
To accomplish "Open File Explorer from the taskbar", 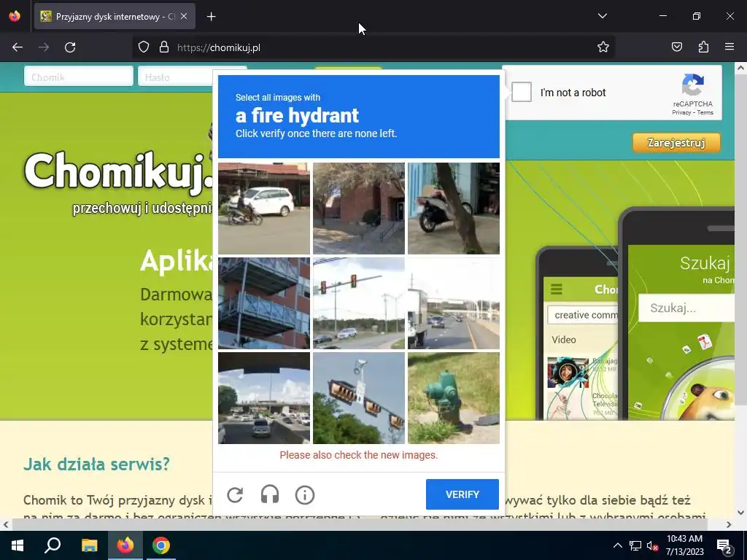I will tap(89, 545).
